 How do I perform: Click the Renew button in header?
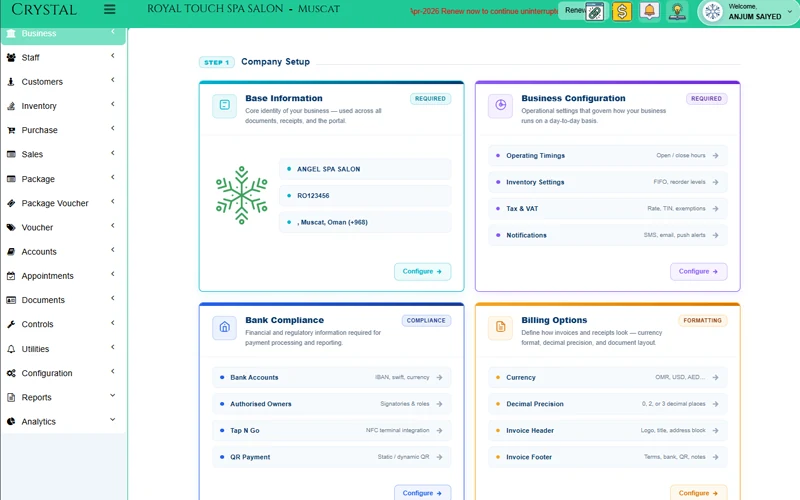point(572,10)
